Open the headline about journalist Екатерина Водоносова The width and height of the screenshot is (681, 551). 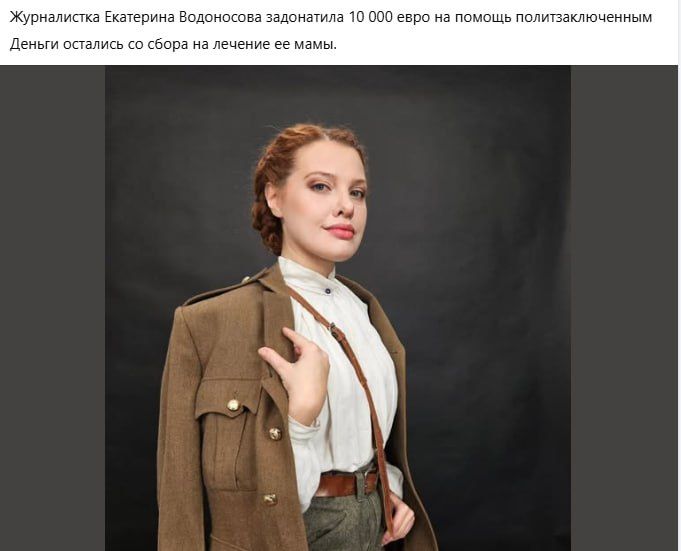coord(331,18)
